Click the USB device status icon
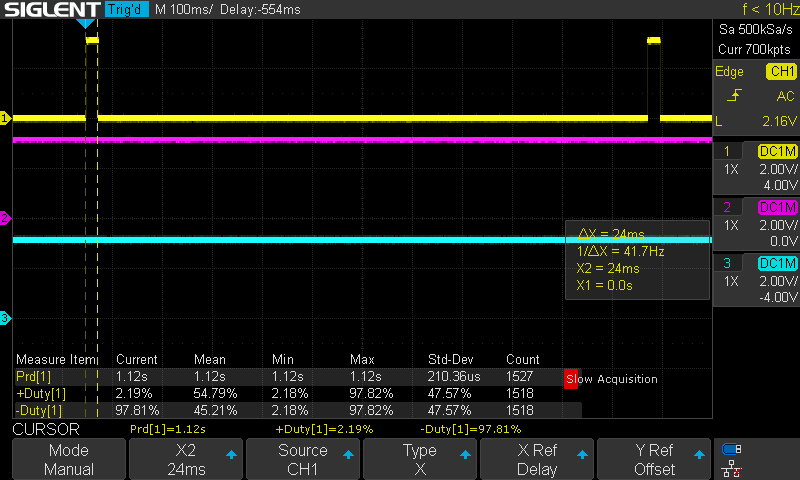Image resolution: width=800 pixels, height=480 pixels. tap(732, 449)
